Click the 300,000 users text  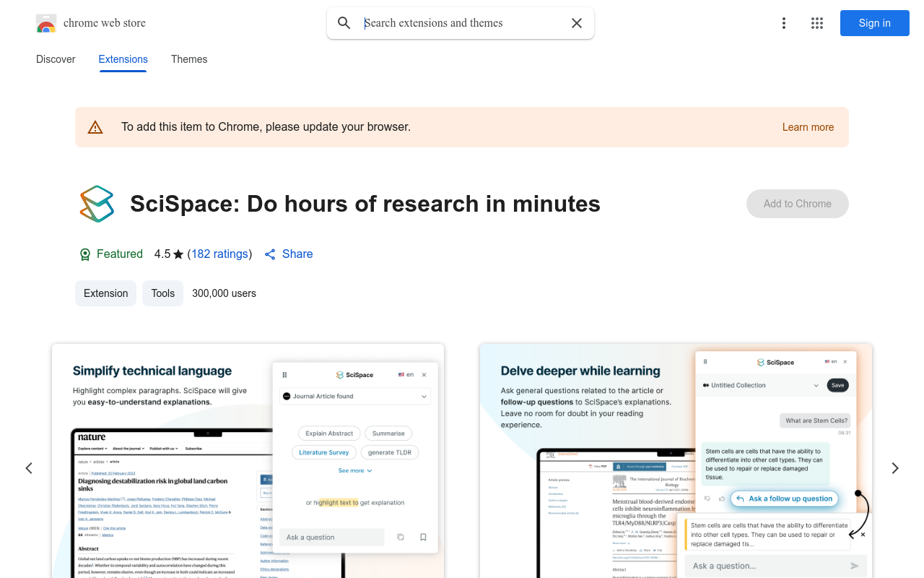[224, 293]
